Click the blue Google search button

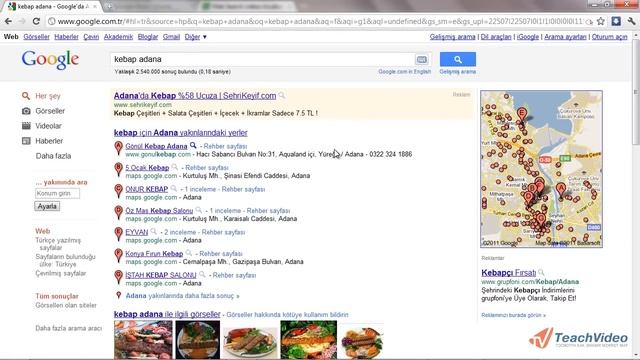pos(458,60)
